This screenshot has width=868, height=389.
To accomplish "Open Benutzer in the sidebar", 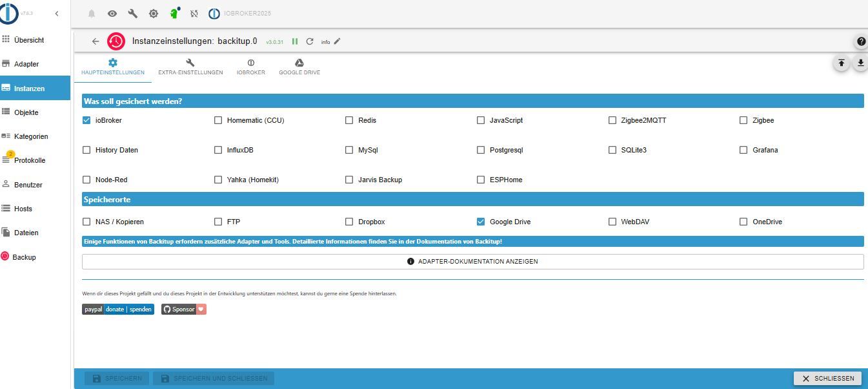I will pyautogui.click(x=35, y=185).
